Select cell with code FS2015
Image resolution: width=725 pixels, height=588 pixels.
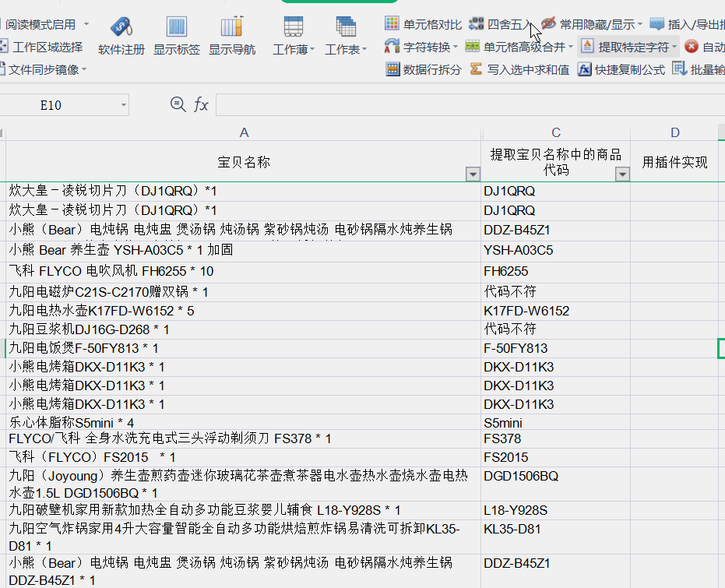556,458
